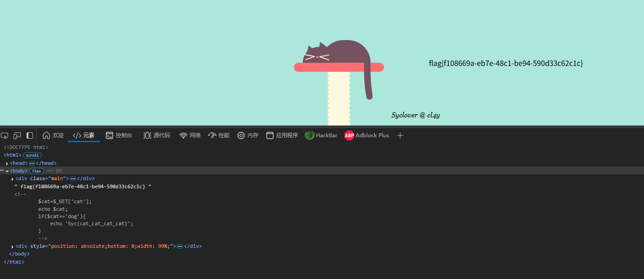Open the 内存 memory panel
This screenshot has height=279, width=644.
click(248, 135)
